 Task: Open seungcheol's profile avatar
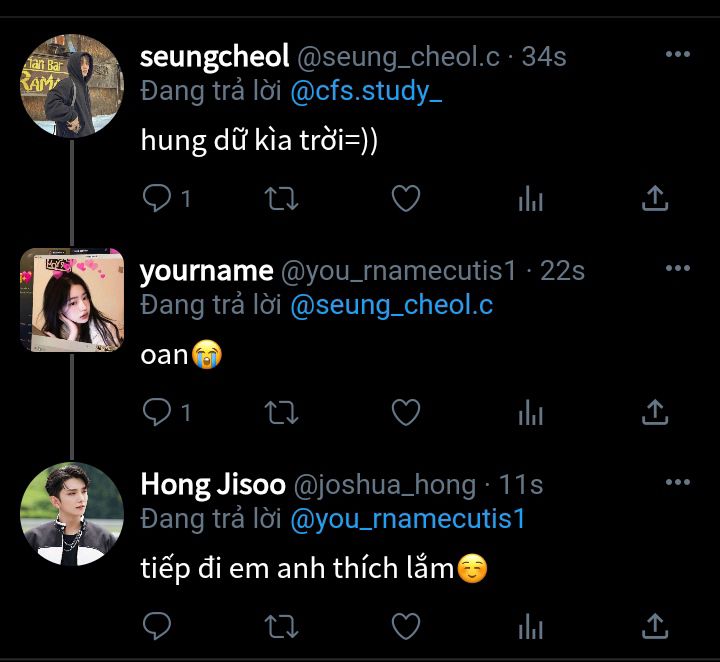71,85
